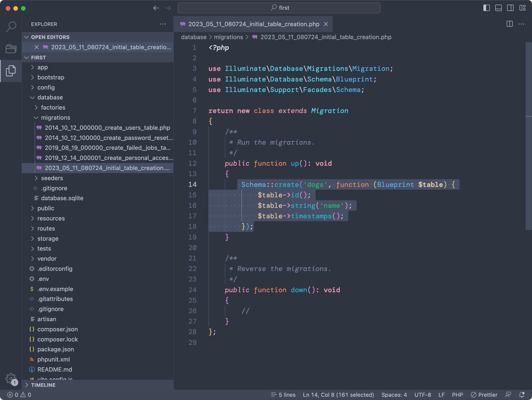Toggle the primary side bar visibility
The height and width of the screenshot is (400, 532).
[x=486, y=8]
